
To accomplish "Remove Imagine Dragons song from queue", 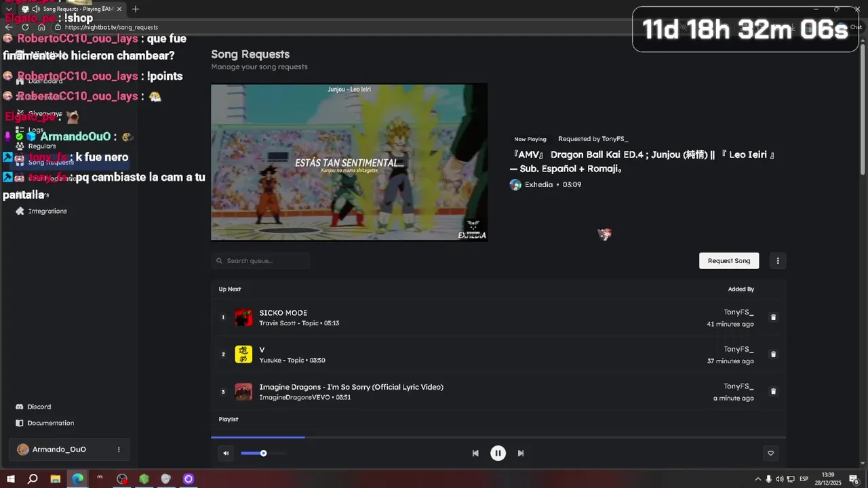I will (x=773, y=392).
